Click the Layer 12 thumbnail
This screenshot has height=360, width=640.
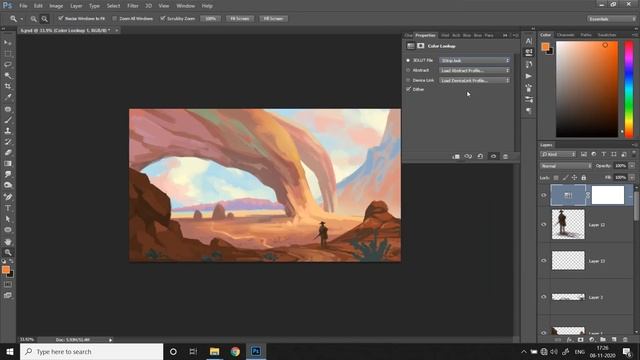coord(568,224)
